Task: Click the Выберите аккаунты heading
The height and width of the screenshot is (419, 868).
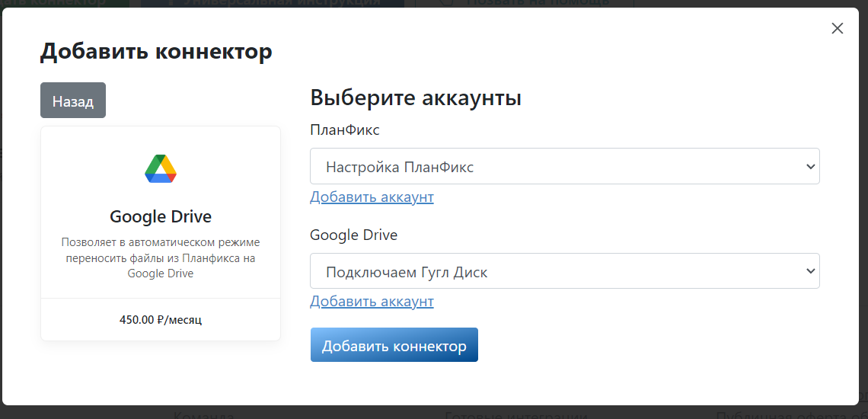Action: click(x=416, y=98)
